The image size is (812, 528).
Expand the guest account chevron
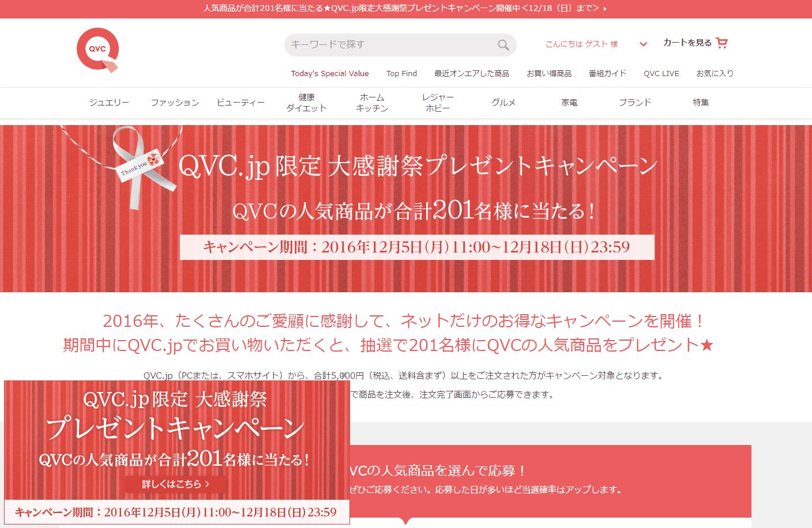click(x=644, y=44)
